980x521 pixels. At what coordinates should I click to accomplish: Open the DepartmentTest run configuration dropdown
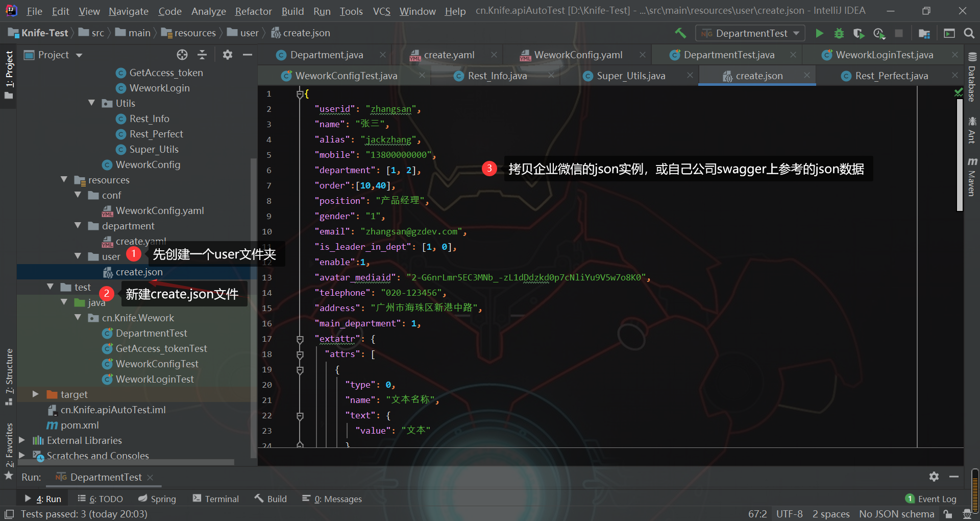click(750, 33)
